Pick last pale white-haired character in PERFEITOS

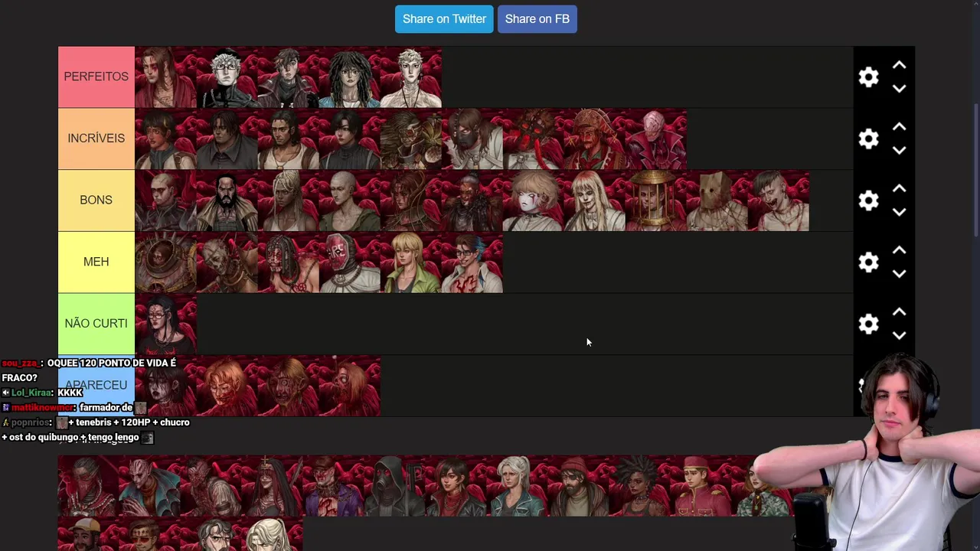(x=410, y=77)
